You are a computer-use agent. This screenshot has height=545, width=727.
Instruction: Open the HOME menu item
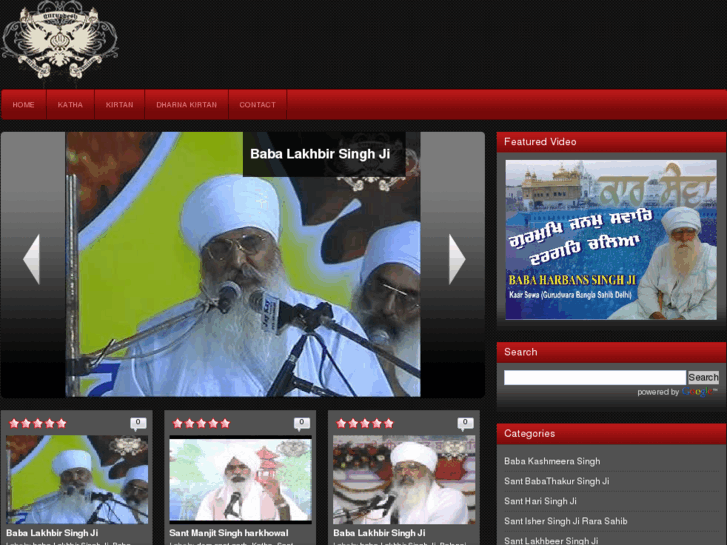(x=24, y=105)
